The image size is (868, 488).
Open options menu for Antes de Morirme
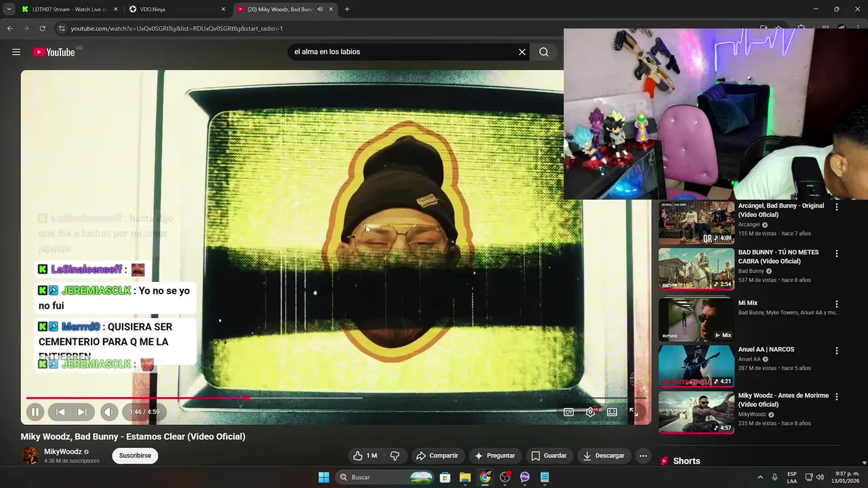tap(836, 396)
